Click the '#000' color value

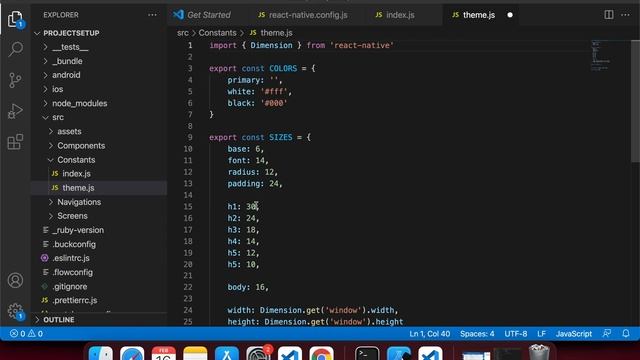click(x=273, y=103)
